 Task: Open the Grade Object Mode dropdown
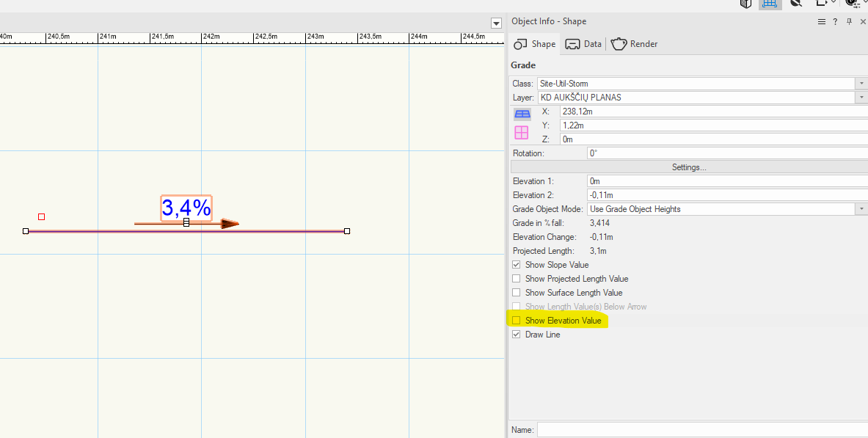click(x=861, y=209)
